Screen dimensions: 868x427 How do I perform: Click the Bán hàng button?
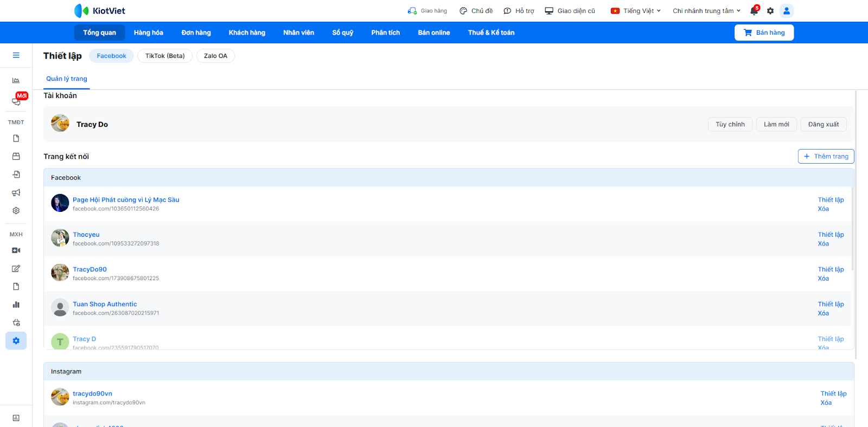(764, 33)
